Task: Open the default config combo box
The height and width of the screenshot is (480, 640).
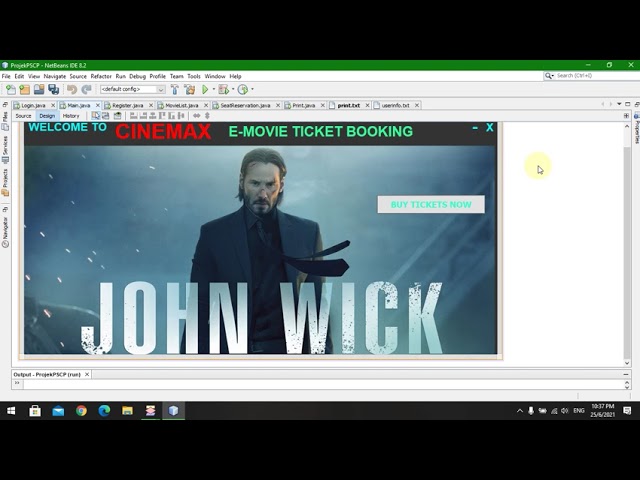Action: point(133,89)
